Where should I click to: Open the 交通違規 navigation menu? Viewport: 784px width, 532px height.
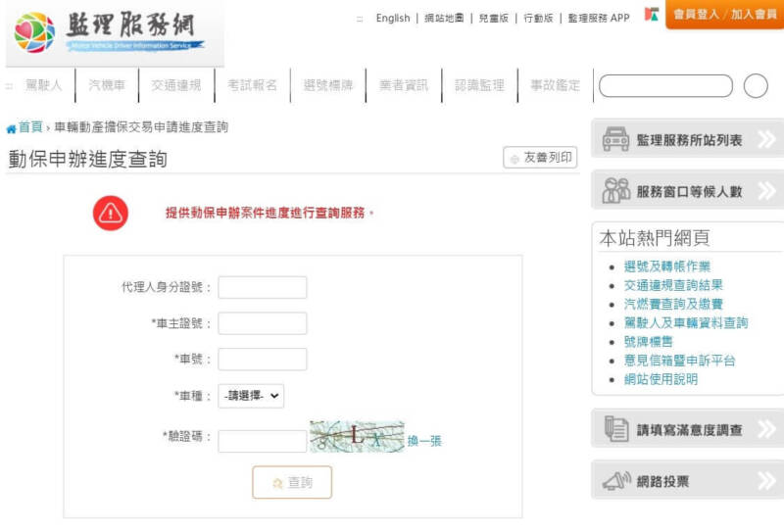[176, 86]
